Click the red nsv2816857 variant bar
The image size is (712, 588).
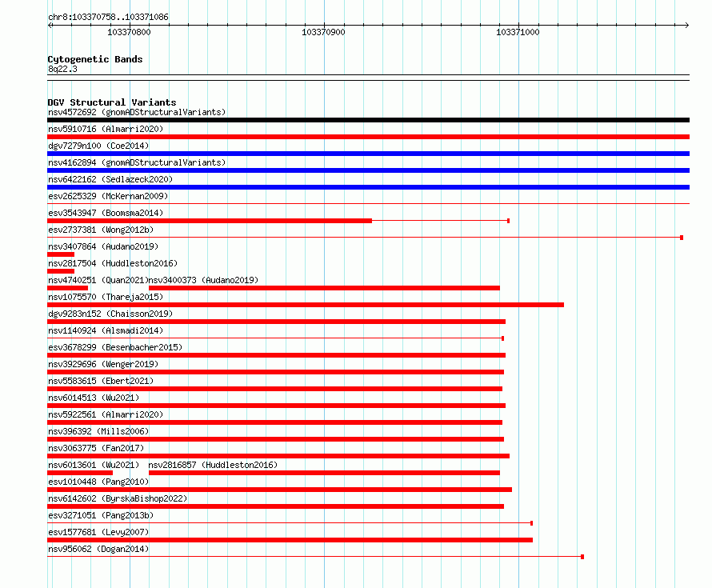tap(324, 473)
